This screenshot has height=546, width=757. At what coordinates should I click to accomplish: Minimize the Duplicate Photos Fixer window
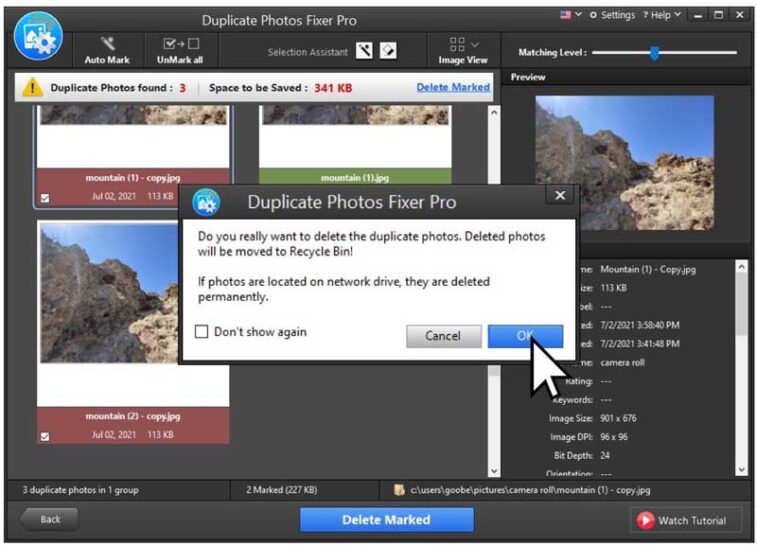point(698,15)
